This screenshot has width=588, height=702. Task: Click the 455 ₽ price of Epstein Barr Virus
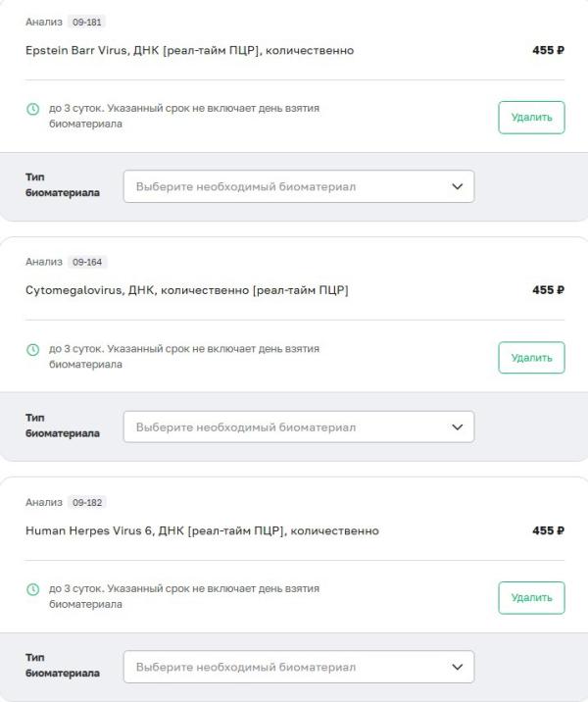548,50
